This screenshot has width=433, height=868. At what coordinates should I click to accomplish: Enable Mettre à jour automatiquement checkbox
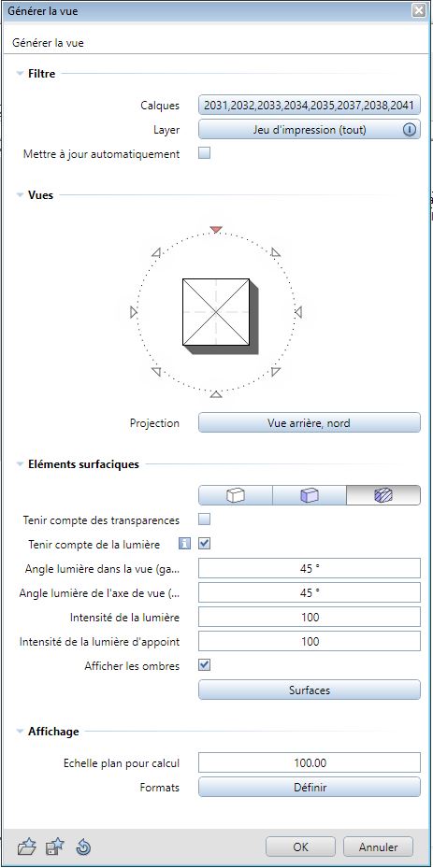(205, 153)
